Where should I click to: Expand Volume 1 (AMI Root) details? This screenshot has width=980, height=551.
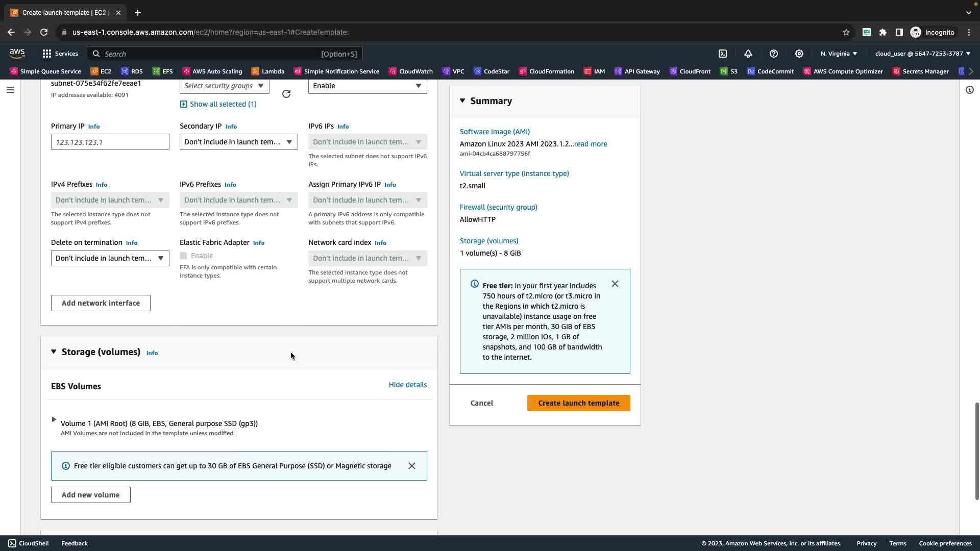tap(54, 419)
